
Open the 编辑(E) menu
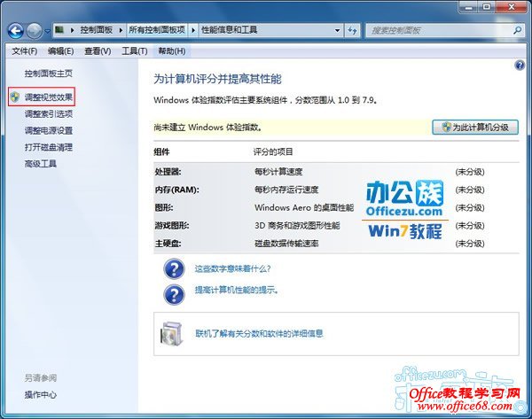tap(60, 51)
